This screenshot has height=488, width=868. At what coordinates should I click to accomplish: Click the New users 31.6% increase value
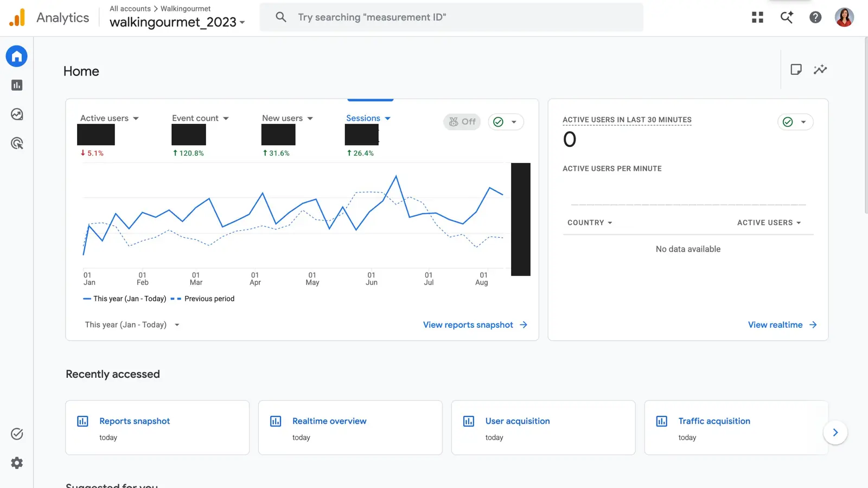276,153
